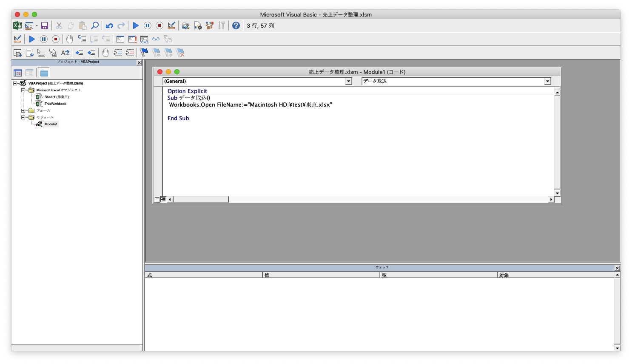This screenshot has height=364, width=632.
Task: Click the Parameter Info icon
Action: click(x=53, y=53)
